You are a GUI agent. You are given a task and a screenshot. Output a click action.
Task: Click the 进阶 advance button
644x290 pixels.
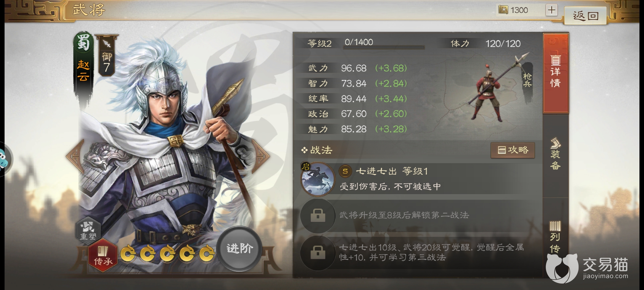click(x=239, y=249)
